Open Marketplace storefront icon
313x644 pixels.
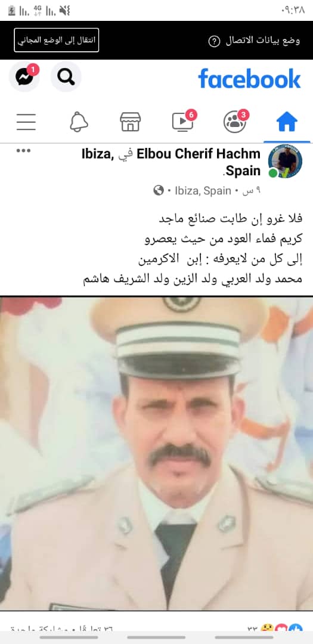pyautogui.click(x=130, y=122)
